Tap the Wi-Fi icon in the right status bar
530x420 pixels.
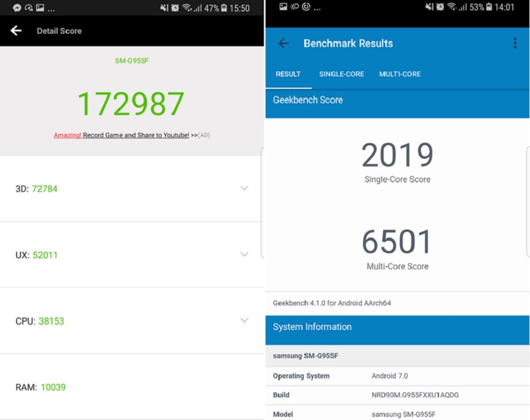point(452,7)
